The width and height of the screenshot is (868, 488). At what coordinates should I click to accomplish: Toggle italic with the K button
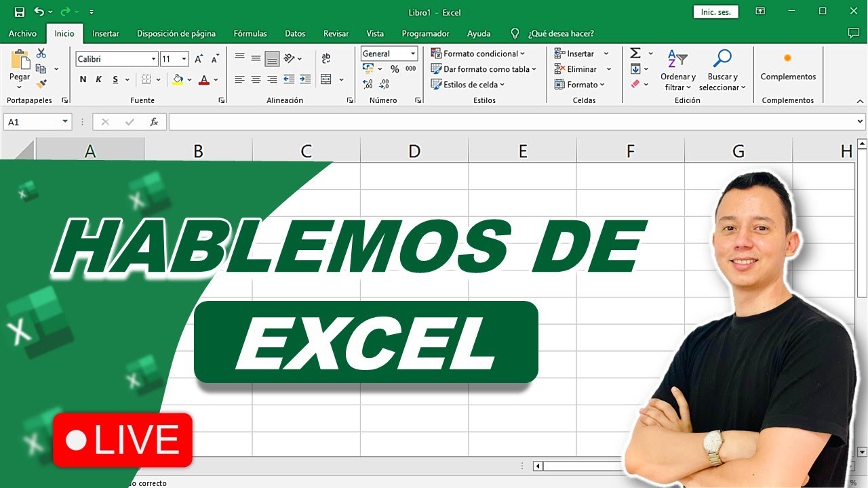pyautogui.click(x=98, y=79)
